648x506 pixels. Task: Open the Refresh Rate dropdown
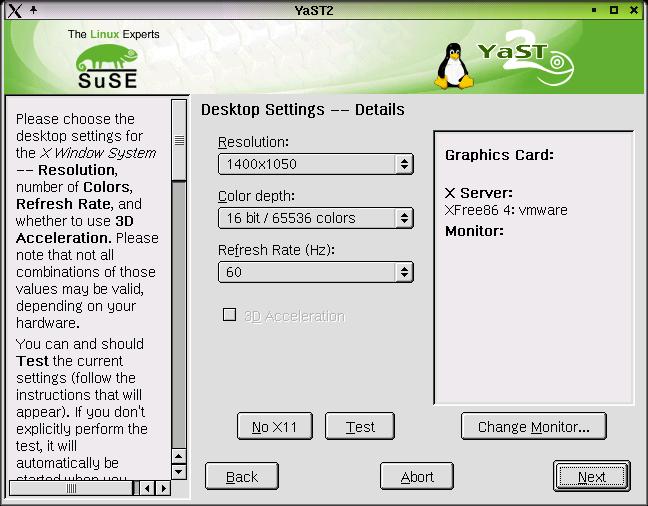pyautogui.click(x=315, y=272)
